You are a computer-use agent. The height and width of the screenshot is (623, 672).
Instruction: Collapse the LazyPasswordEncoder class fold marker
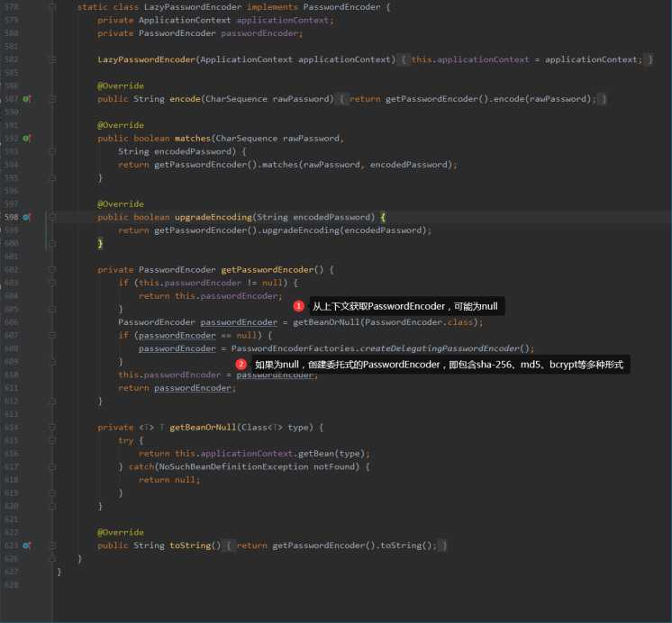click(53, 7)
